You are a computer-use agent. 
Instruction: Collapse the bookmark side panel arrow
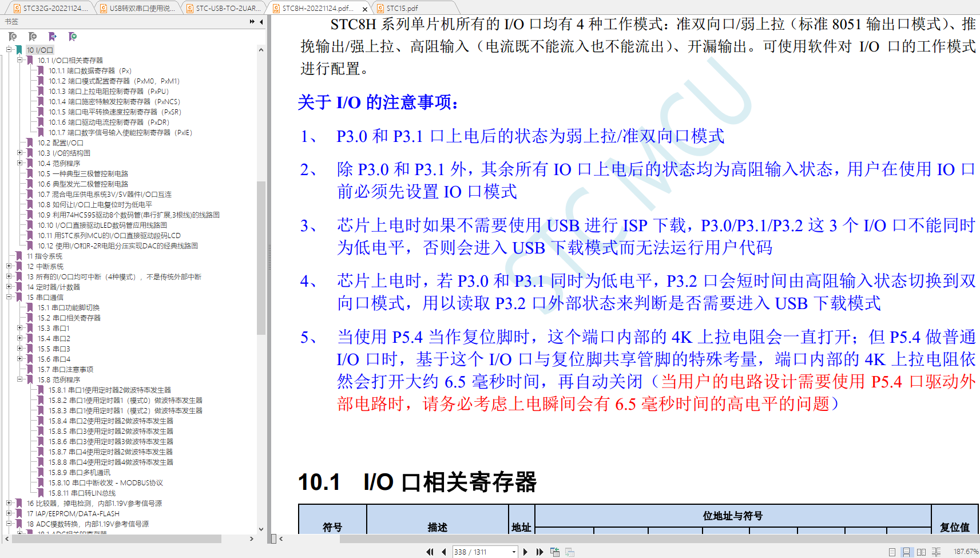point(261,22)
